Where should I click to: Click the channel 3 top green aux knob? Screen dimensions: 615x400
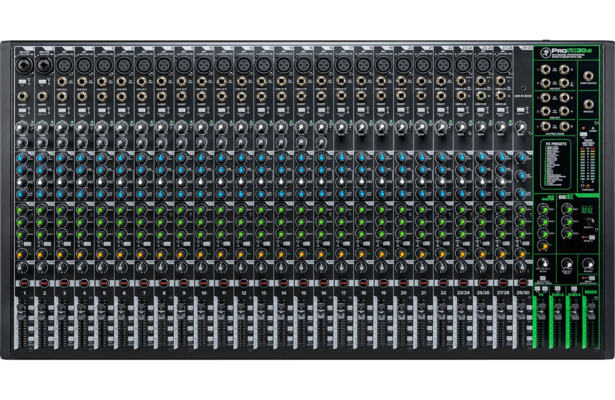pos(62,211)
